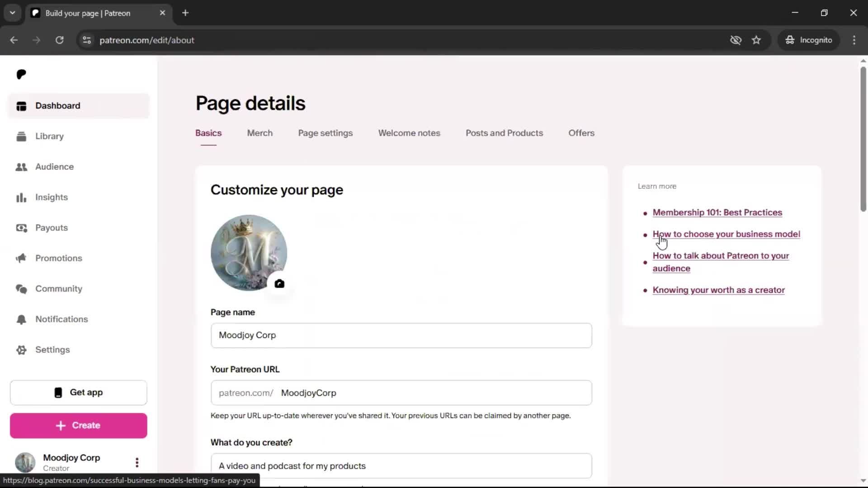Click the Settings gear icon

tap(21, 350)
